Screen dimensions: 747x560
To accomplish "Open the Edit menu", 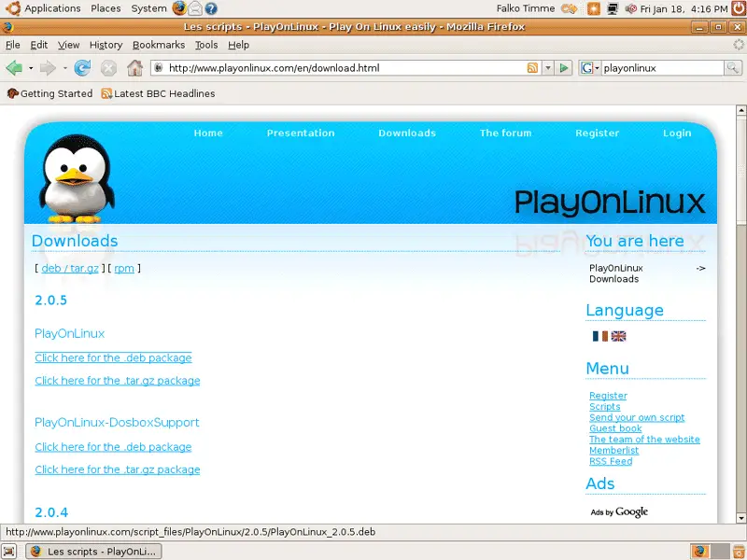I will click(38, 45).
